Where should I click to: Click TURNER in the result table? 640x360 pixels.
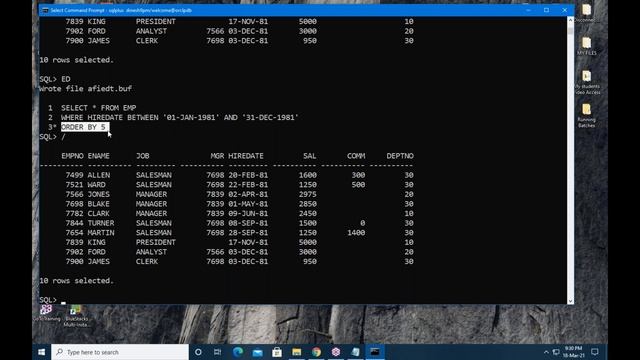101,223
